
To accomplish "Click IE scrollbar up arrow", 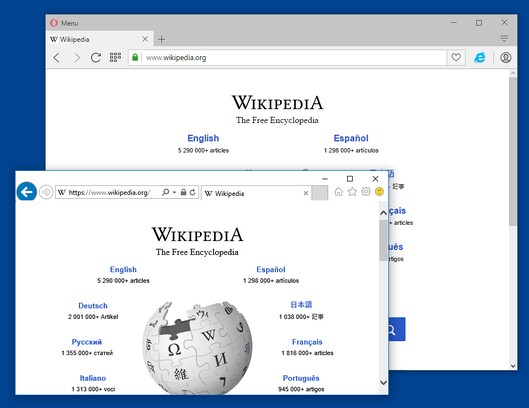I will tap(383, 213).
